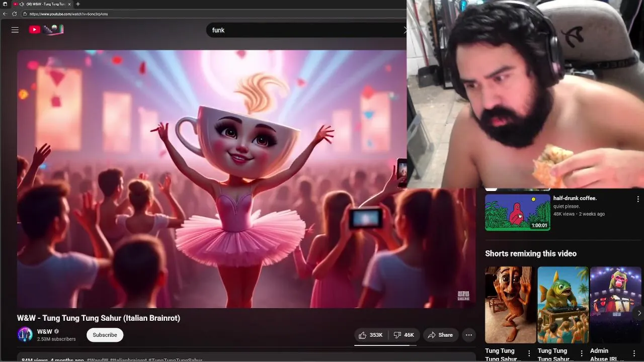Like the video (353K)
Image resolution: width=644 pixels, height=362 pixels.
coord(371,335)
